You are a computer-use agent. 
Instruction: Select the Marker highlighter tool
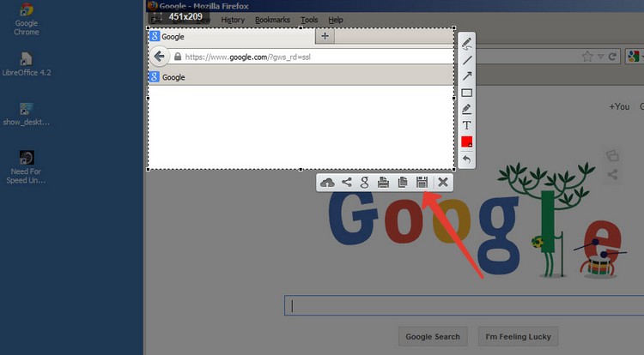(466, 109)
